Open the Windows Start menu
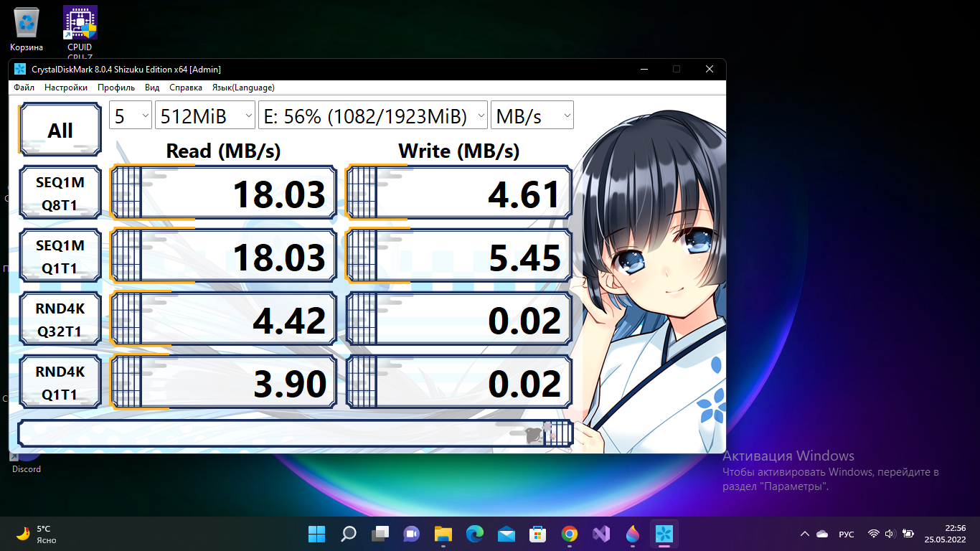Image resolution: width=980 pixels, height=551 pixels. click(x=316, y=534)
